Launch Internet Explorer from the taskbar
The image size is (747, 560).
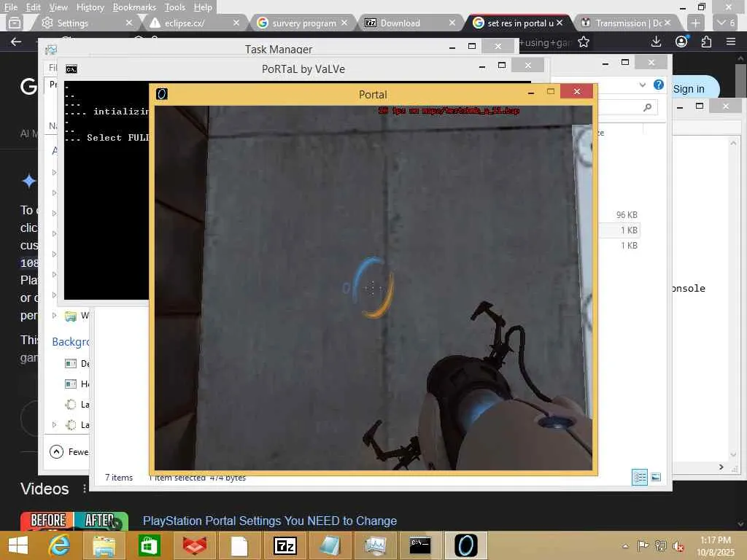pos(60,545)
